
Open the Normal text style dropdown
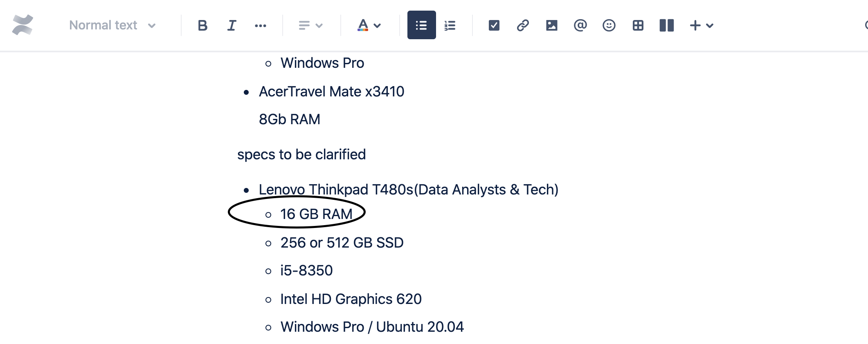tap(112, 25)
